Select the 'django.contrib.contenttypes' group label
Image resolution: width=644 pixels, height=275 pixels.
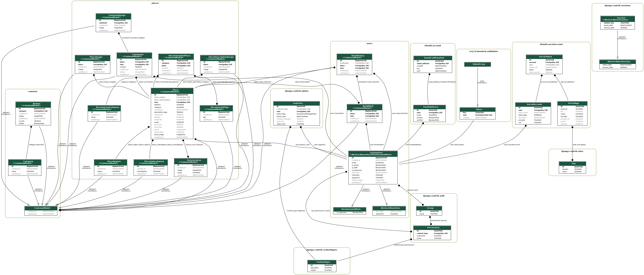tap(322, 250)
